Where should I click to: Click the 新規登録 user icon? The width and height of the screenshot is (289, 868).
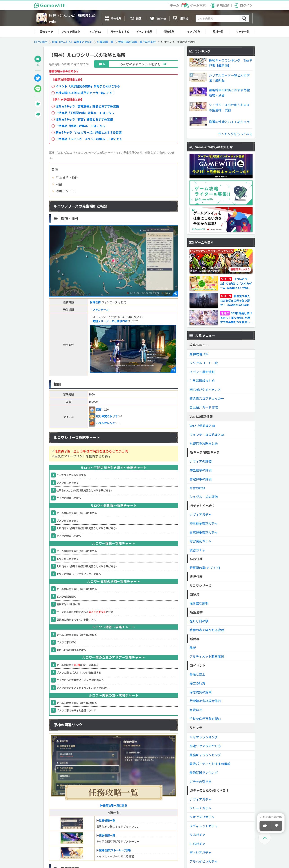coord(213,5)
